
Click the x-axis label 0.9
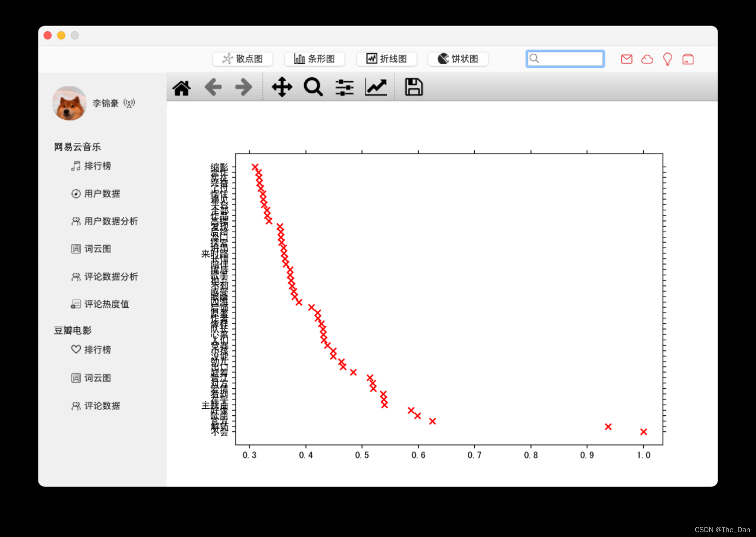coord(587,455)
